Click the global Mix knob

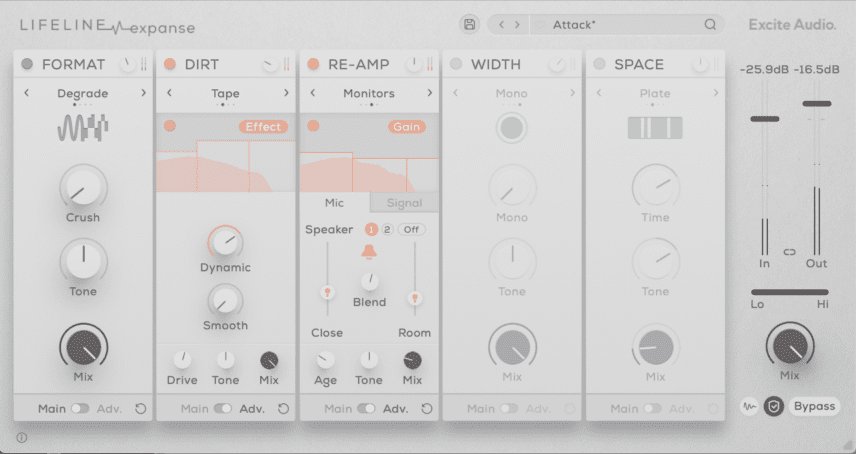click(790, 346)
